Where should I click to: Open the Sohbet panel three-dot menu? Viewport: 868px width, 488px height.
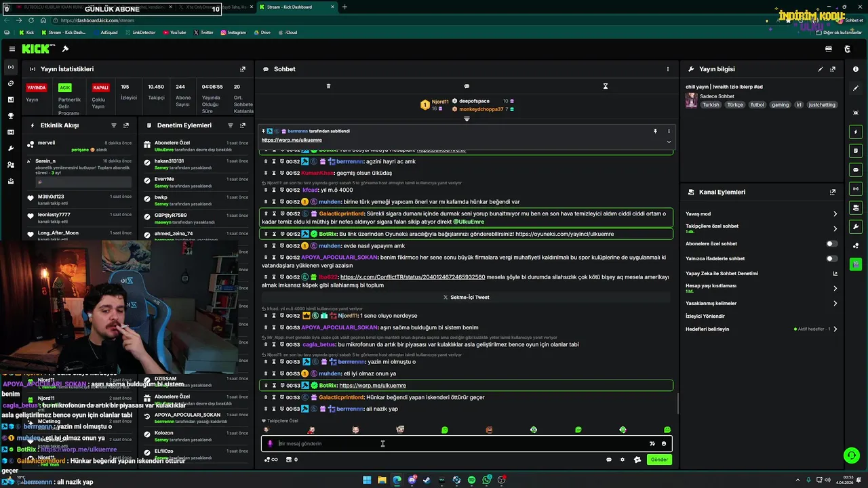[667, 69]
